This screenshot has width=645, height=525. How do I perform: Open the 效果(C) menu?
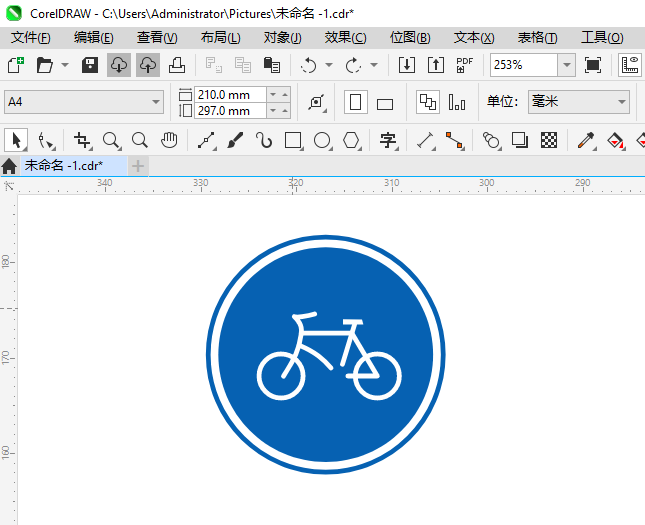pyautogui.click(x=346, y=38)
